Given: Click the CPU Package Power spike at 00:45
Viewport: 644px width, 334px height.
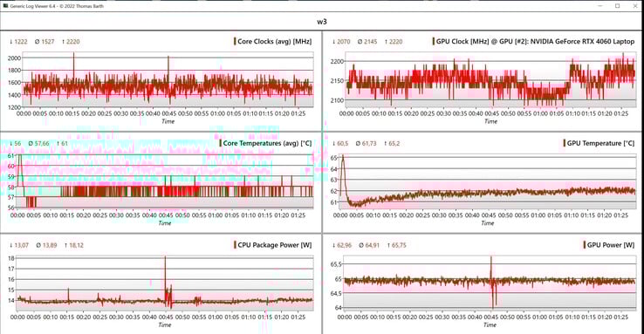Looking at the screenshot, I should point(166,258).
